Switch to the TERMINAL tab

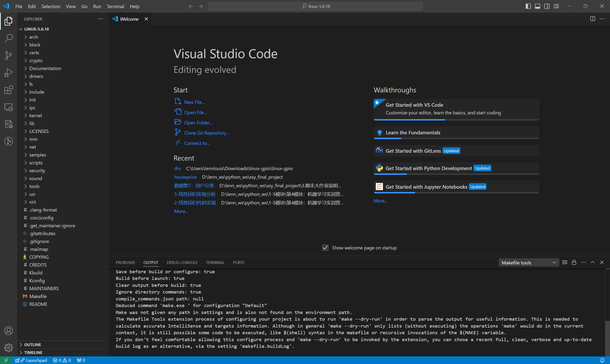coord(215,263)
